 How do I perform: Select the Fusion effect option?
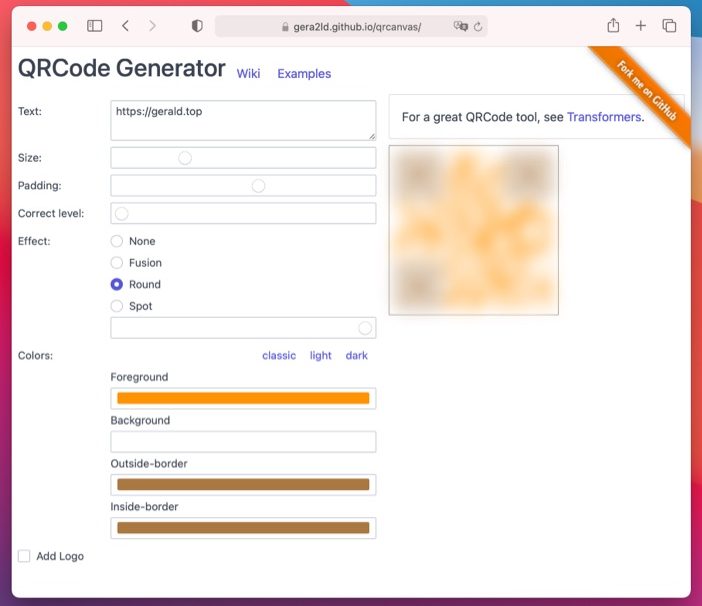(117, 263)
